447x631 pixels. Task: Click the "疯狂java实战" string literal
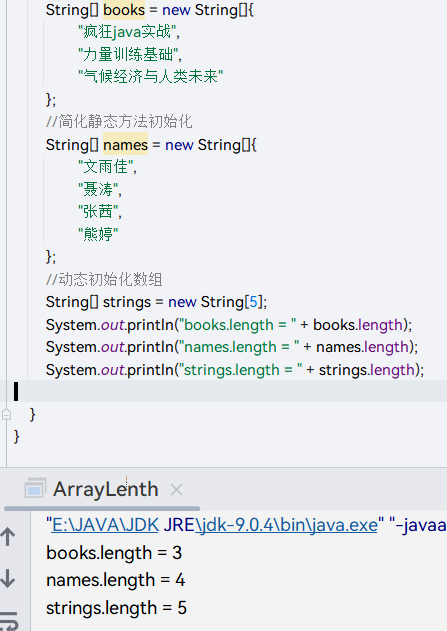pos(127,32)
